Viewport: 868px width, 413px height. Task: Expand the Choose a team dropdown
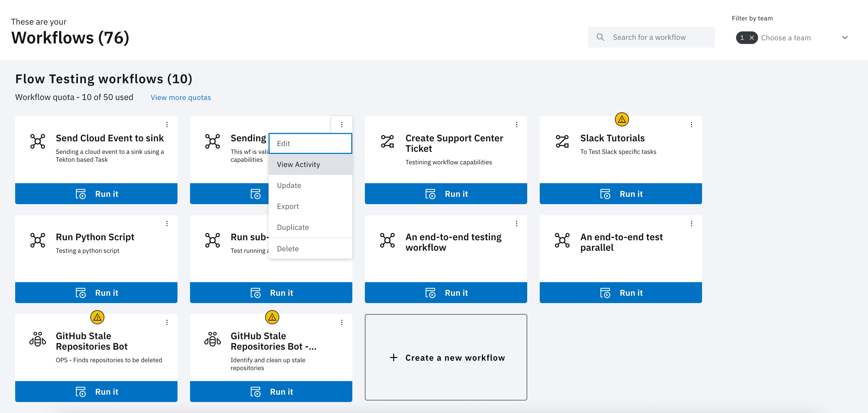[845, 37]
